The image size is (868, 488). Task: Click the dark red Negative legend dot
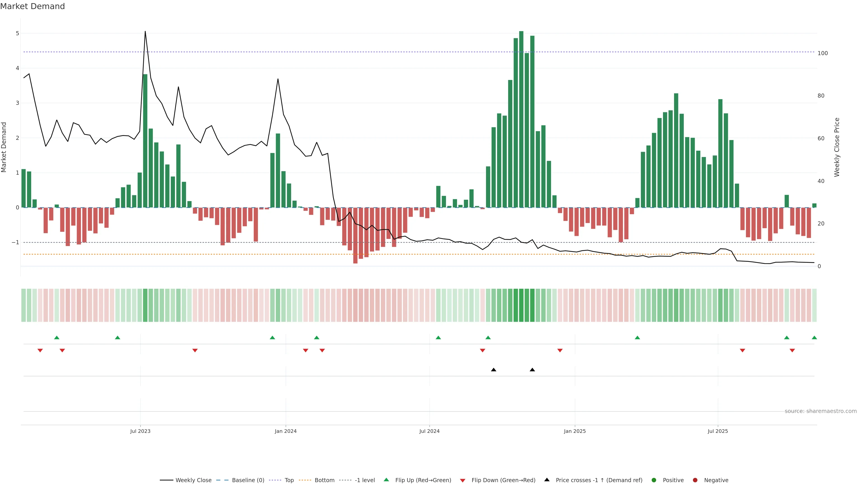coord(695,480)
